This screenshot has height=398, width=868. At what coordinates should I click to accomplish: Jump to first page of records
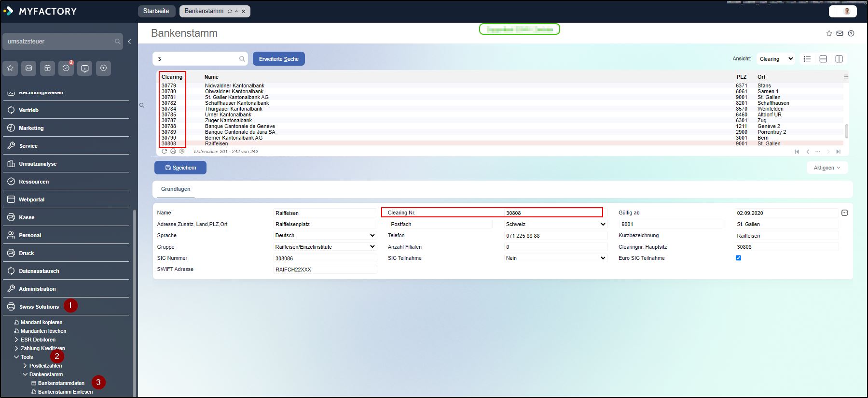[797, 152]
